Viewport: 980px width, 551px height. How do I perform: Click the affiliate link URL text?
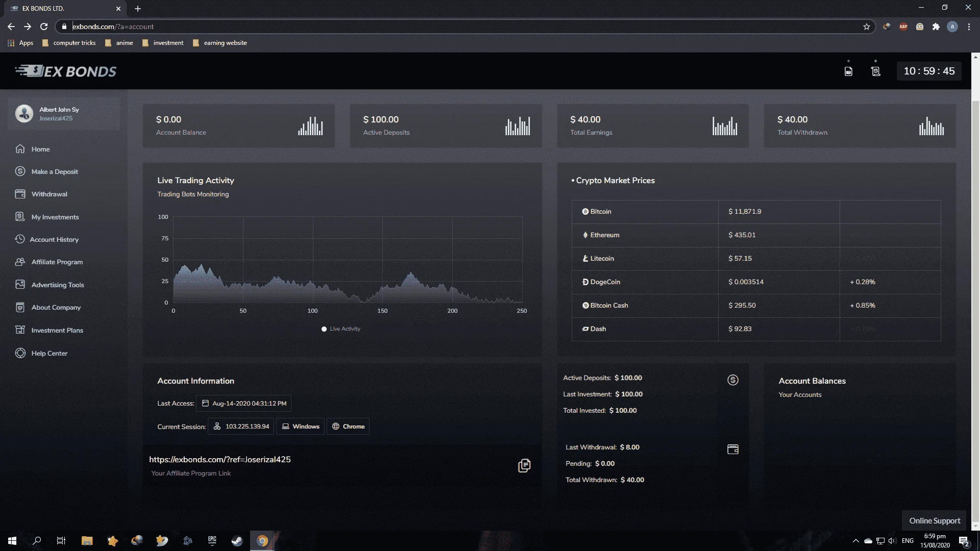220,459
